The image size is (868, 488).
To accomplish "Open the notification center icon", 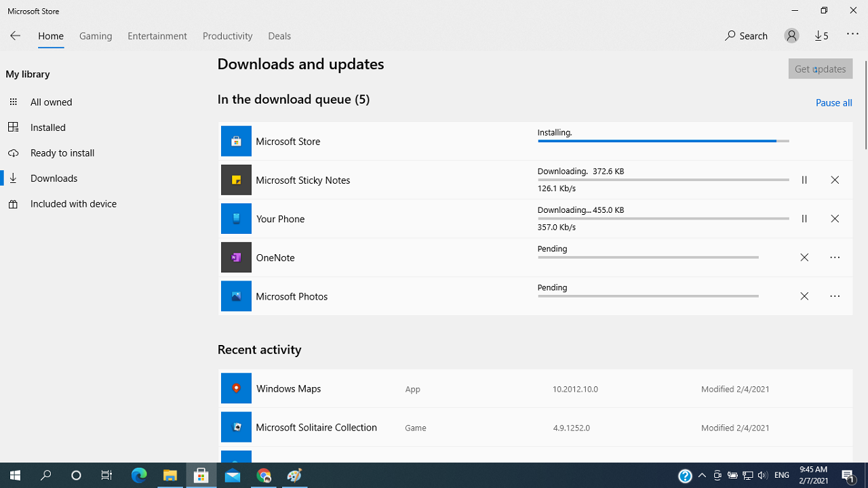I will click(848, 475).
